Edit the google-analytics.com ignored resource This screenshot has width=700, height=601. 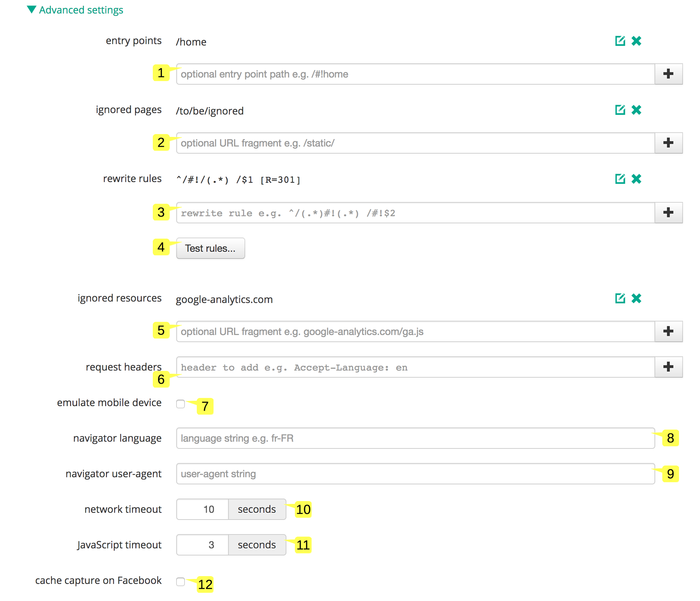[620, 299]
